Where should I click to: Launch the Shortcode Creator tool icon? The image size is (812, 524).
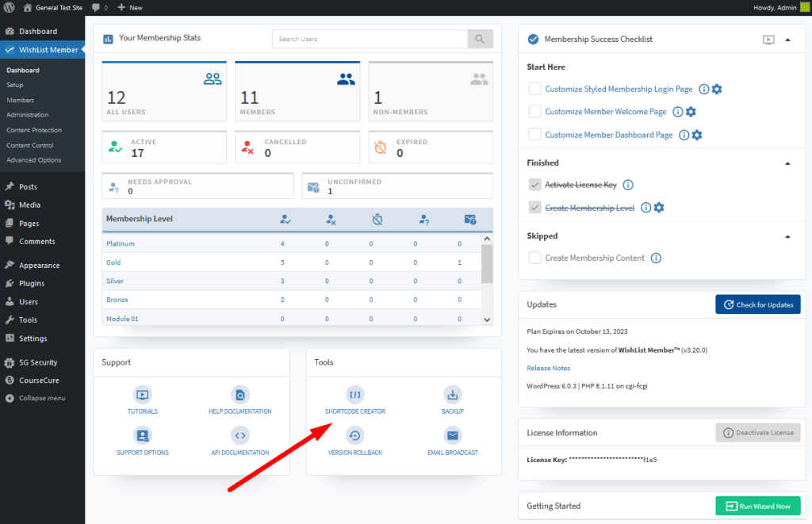(x=354, y=395)
